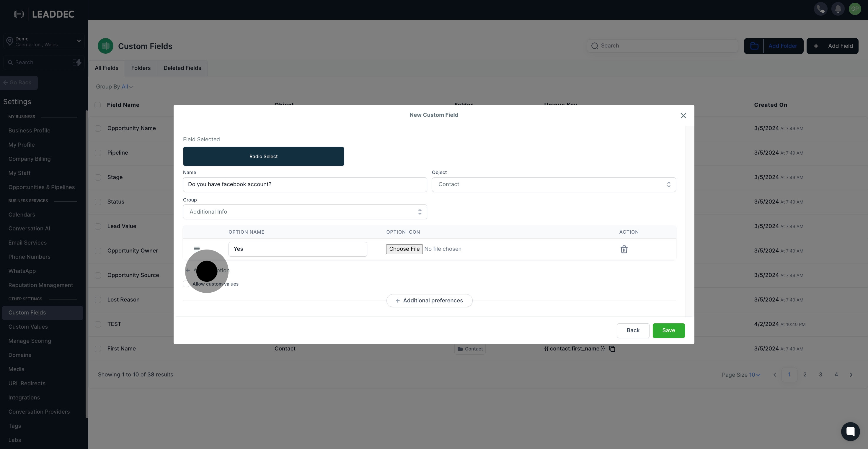Image resolution: width=868 pixels, height=449 pixels.
Task: Go to next results page arrow
Action: click(x=851, y=375)
